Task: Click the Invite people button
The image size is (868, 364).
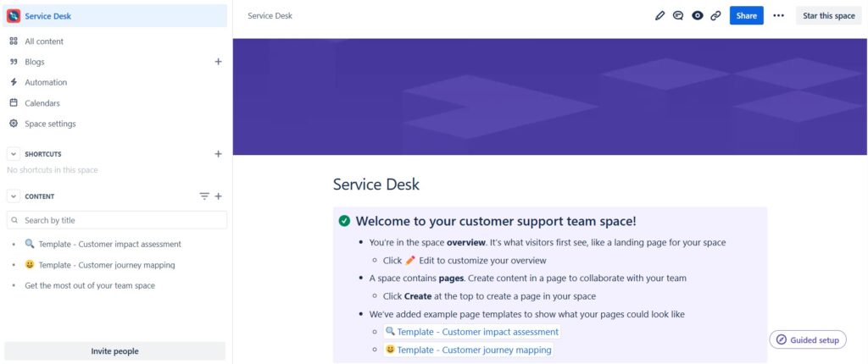Action: tap(114, 351)
